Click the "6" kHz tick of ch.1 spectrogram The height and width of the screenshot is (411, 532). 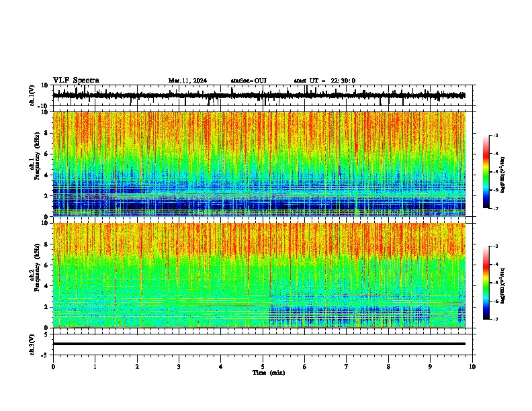47,154
